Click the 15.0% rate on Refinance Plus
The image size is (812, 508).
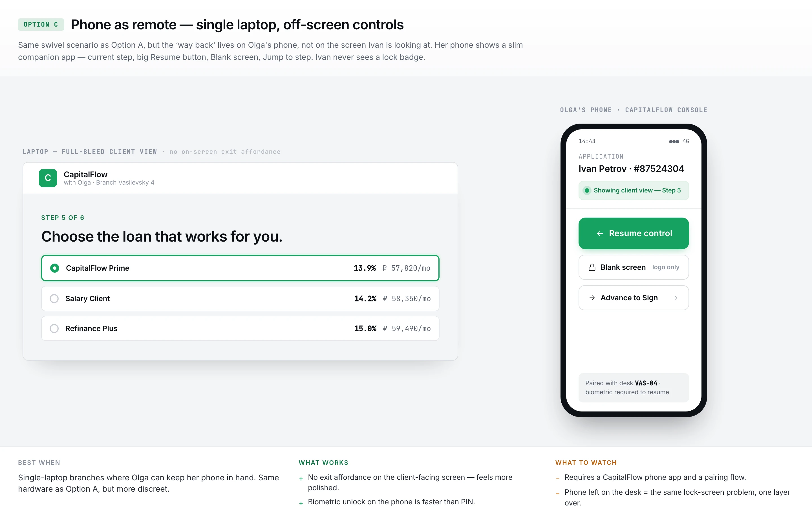(365, 329)
